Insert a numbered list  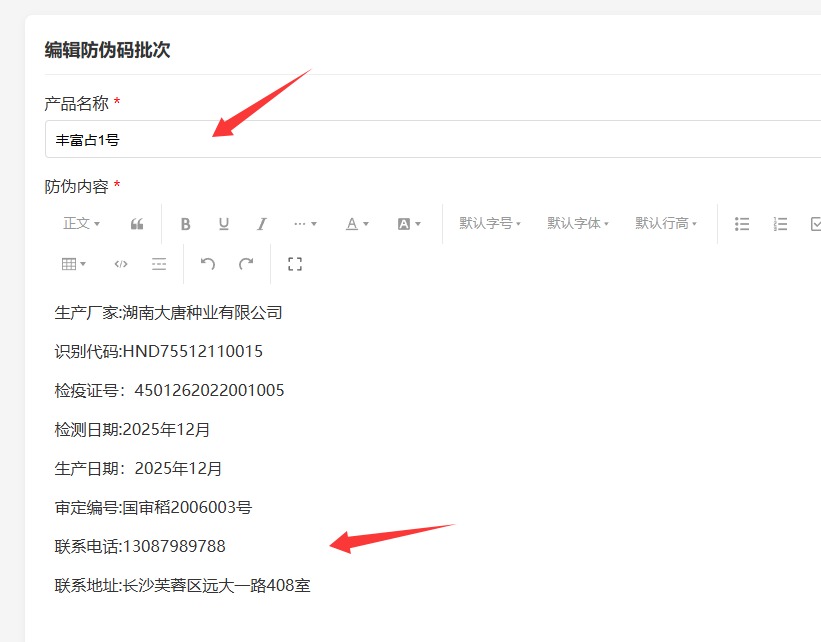tap(780, 224)
